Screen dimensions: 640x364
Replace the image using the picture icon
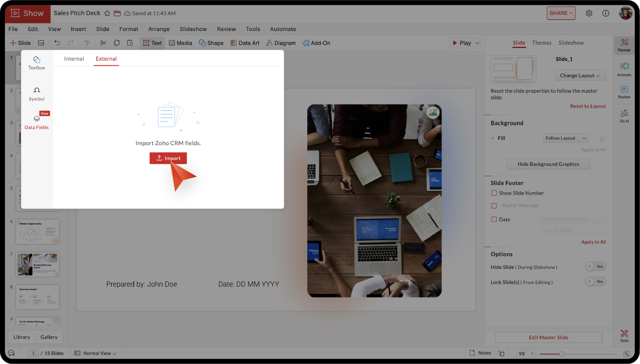(433, 112)
